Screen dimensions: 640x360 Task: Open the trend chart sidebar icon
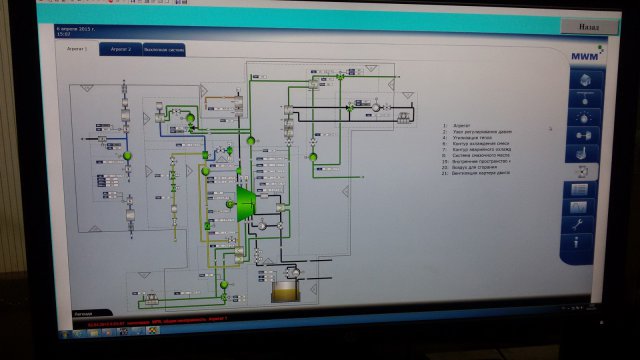tap(579, 207)
